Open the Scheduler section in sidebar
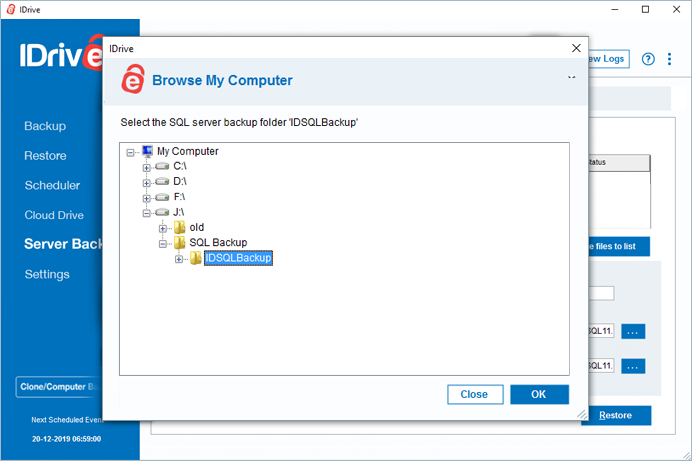Viewport: 692px width, 461px height. pos(52,185)
